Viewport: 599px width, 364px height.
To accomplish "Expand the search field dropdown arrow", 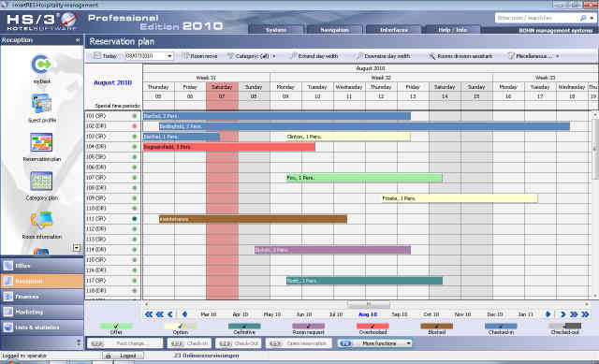I will click(x=592, y=18).
